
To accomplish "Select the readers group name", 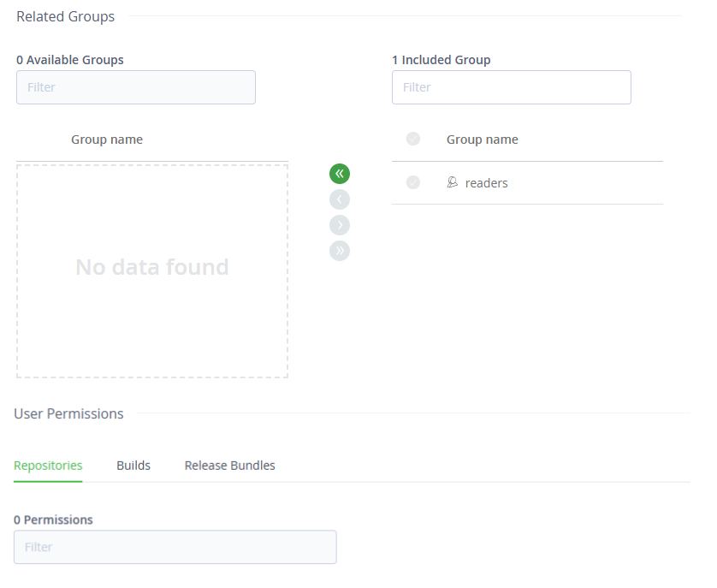I will pyautogui.click(x=487, y=183).
